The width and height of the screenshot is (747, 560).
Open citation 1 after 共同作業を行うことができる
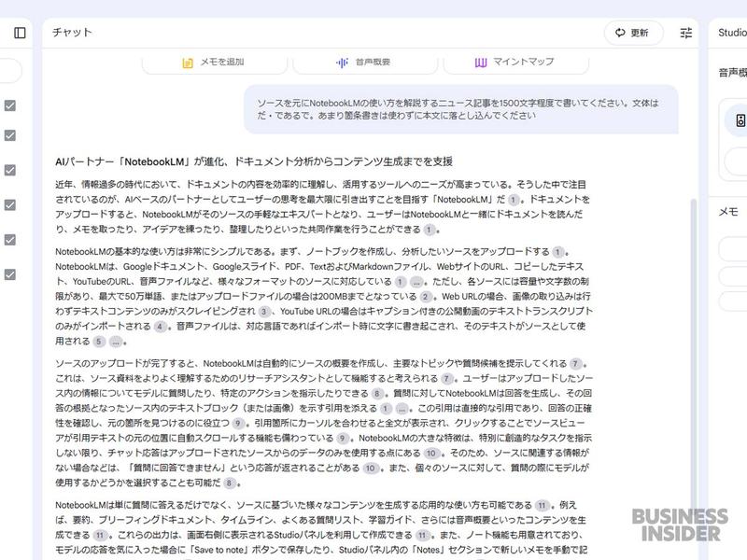point(430,230)
